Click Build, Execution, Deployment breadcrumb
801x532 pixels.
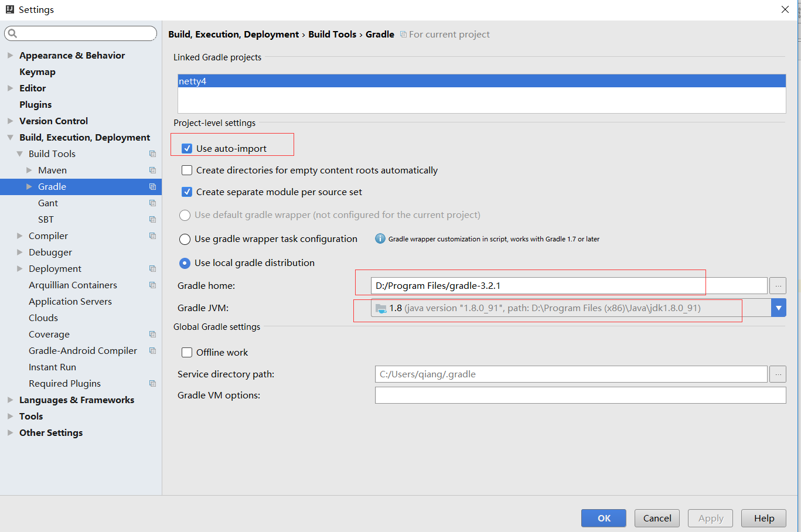click(x=234, y=35)
